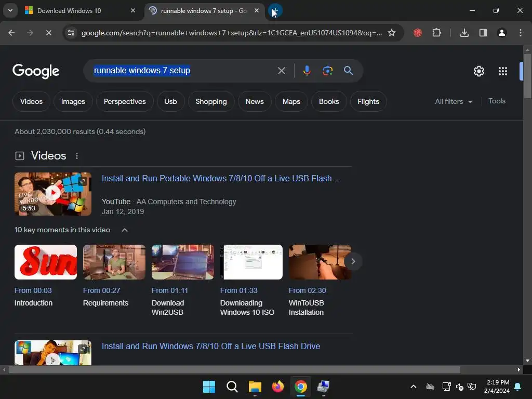
Task: Open Google quick settings gear
Action: [479, 71]
